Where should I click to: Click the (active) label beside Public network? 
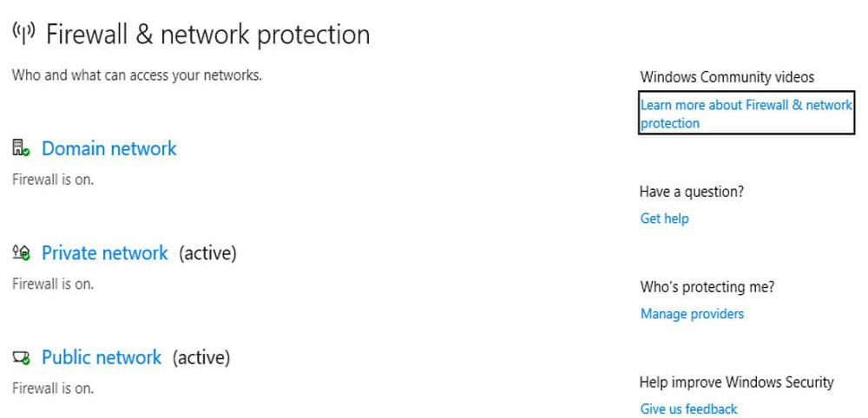pos(201,358)
